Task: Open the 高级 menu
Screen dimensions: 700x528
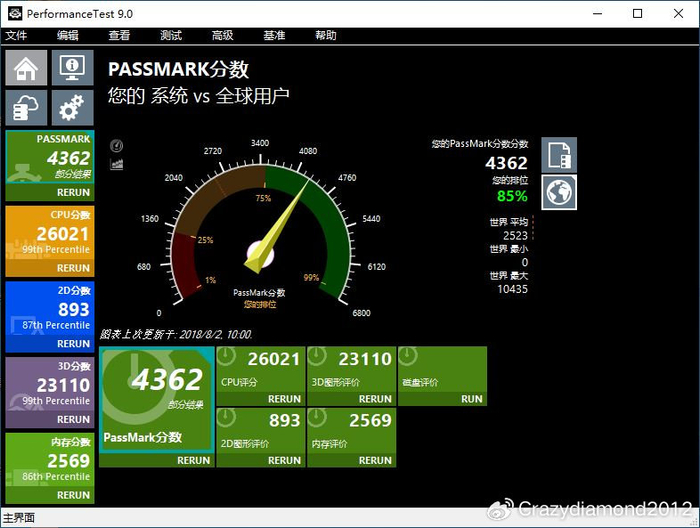Action: tap(222, 35)
